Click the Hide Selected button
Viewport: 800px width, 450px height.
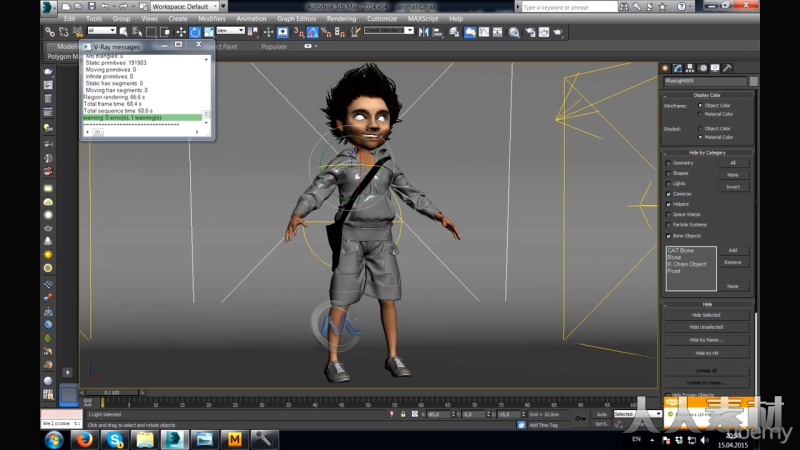pos(706,315)
